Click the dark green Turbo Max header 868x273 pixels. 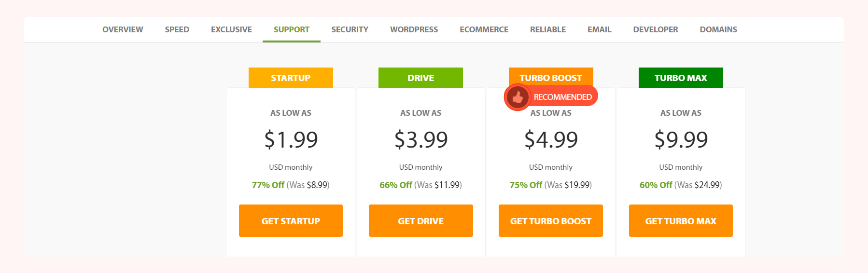coord(681,78)
